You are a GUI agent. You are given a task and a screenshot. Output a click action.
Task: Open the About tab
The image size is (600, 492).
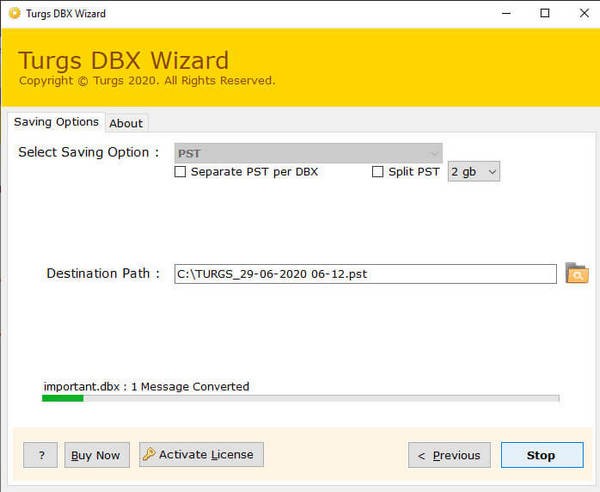tap(126, 123)
